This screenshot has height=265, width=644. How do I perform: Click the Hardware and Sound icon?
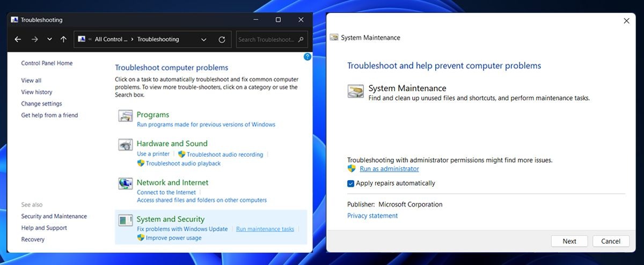(125, 145)
